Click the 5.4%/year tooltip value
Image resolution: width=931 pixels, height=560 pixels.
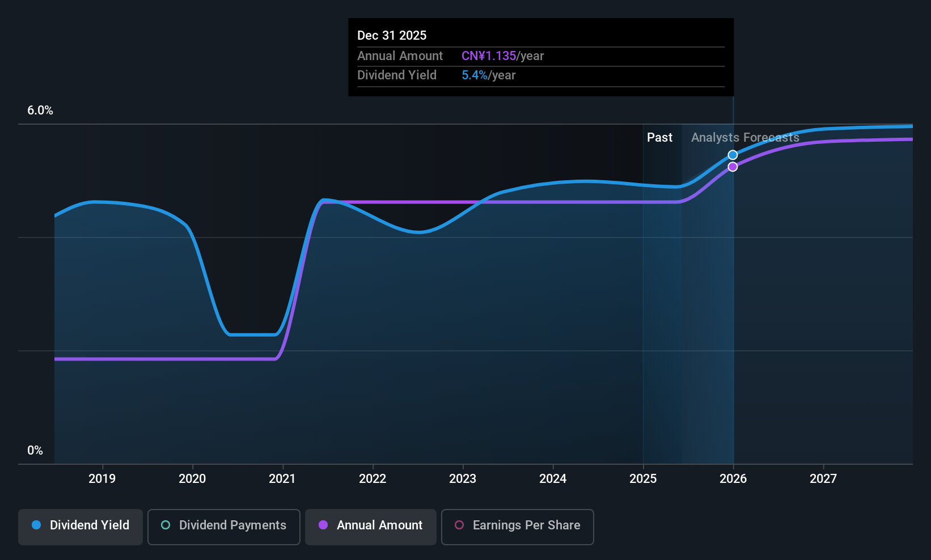pyautogui.click(x=488, y=75)
